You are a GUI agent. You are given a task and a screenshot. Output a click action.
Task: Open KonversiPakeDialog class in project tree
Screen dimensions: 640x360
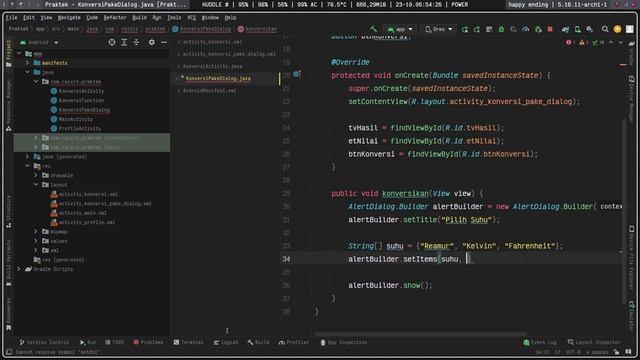80,110
